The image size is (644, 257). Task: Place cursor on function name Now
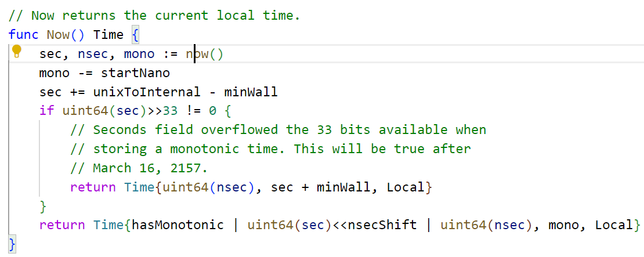click(59, 35)
